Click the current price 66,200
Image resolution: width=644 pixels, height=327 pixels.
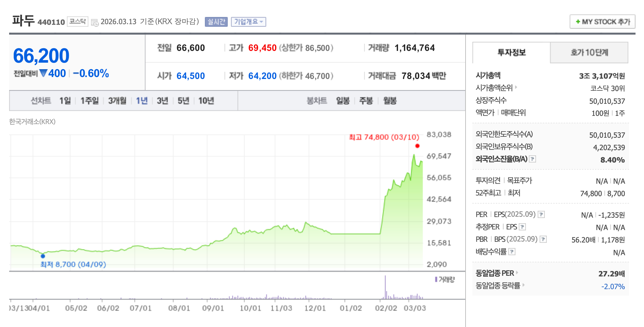click(x=41, y=56)
